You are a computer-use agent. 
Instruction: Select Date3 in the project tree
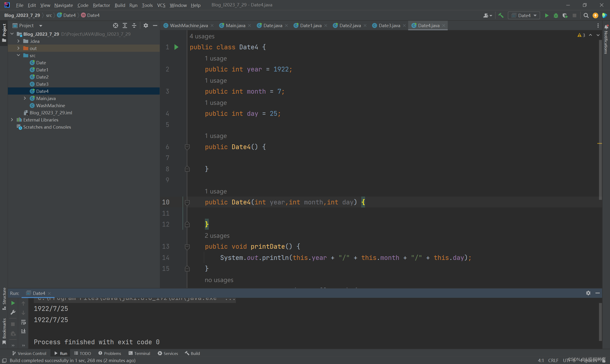pyautogui.click(x=42, y=84)
